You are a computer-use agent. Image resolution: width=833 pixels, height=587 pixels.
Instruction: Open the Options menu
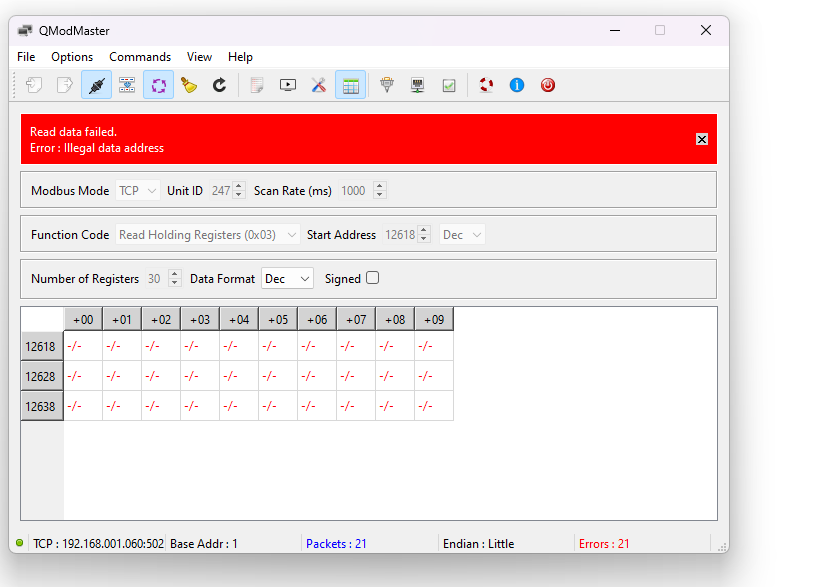click(x=72, y=57)
